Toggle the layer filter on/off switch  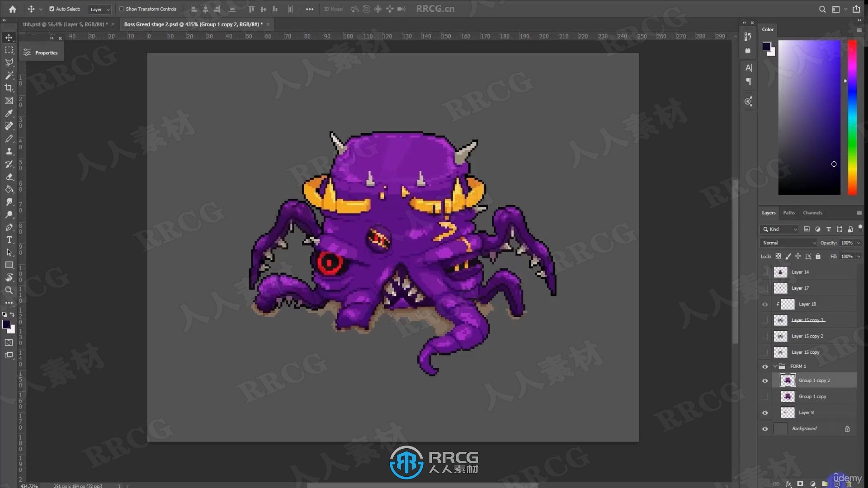click(x=860, y=228)
